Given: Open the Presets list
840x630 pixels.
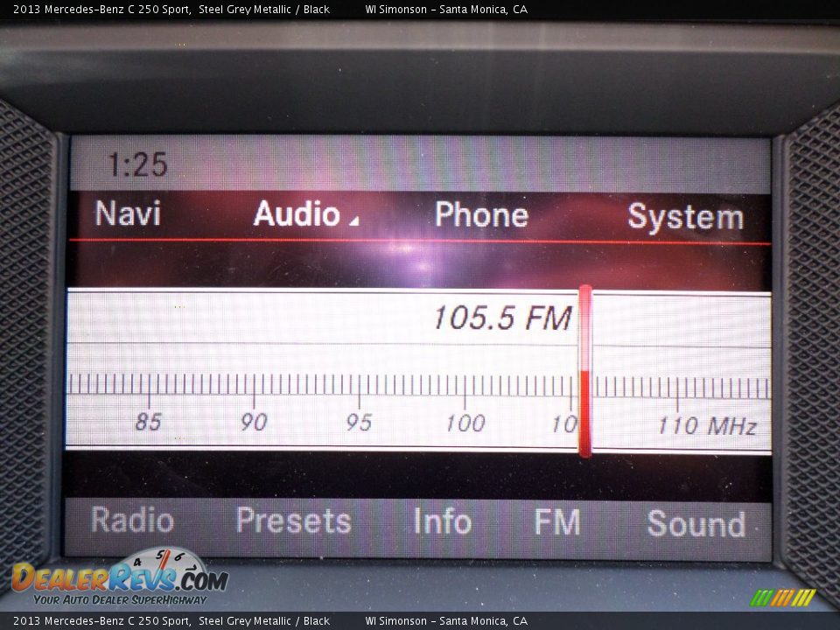Looking at the screenshot, I should coord(293,521).
